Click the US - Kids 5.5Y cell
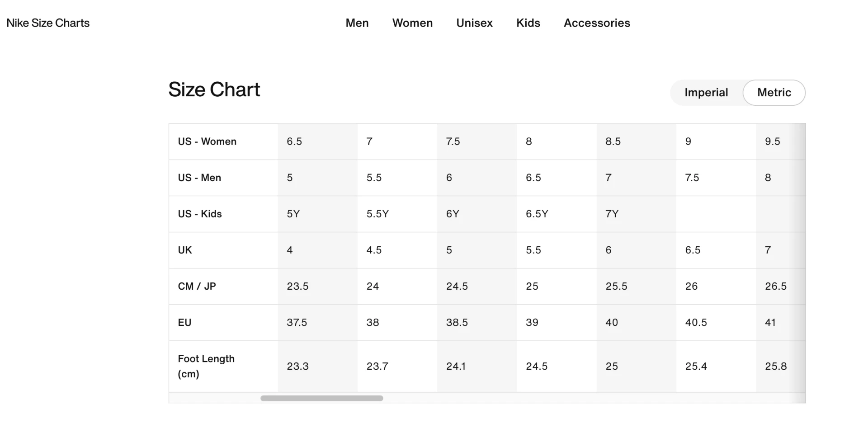Image resolution: width=868 pixels, height=428 pixels. 397,214
